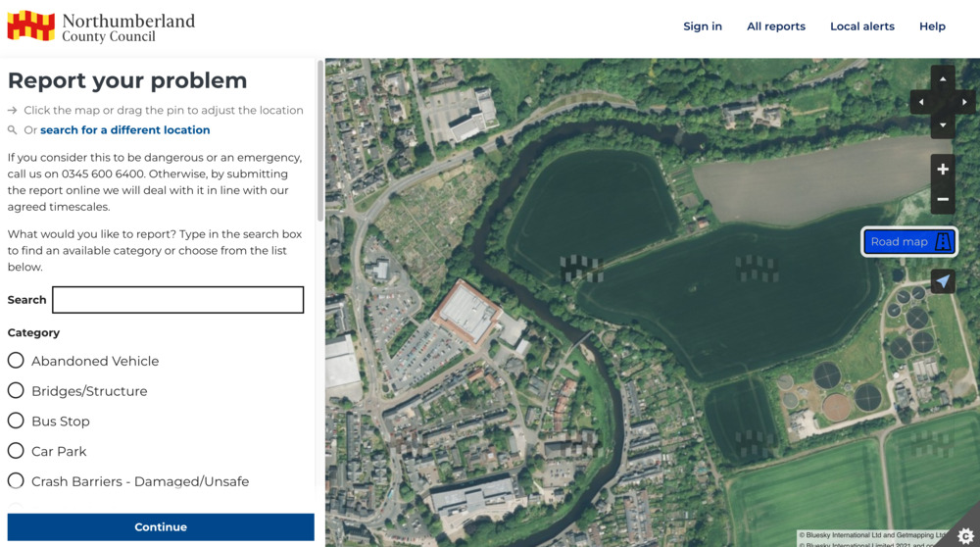980x547 pixels.
Task: Pan the map south with down arrow
Action: [x=943, y=125]
